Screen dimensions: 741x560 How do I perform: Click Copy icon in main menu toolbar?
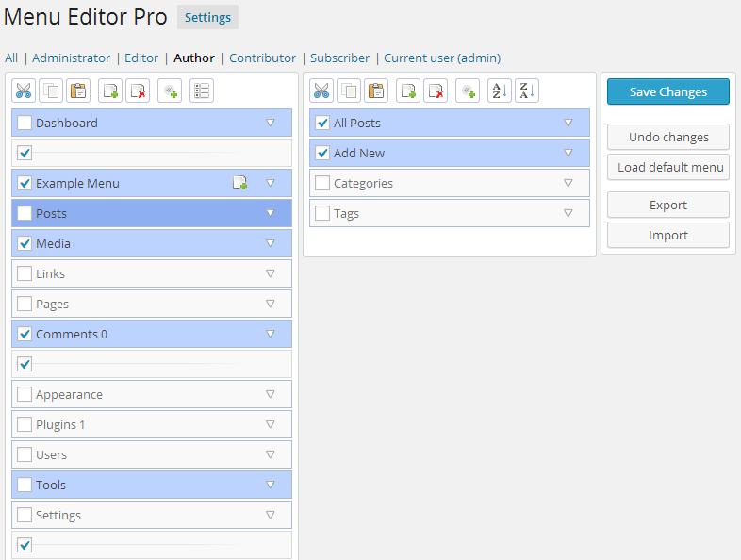click(x=51, y=91)
